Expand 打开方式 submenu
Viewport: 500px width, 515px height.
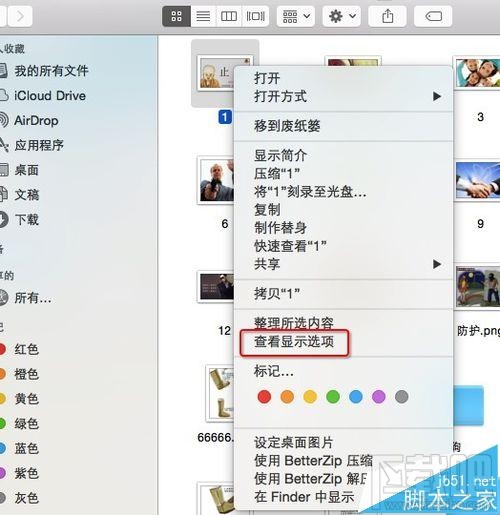(x=343, y=97)
